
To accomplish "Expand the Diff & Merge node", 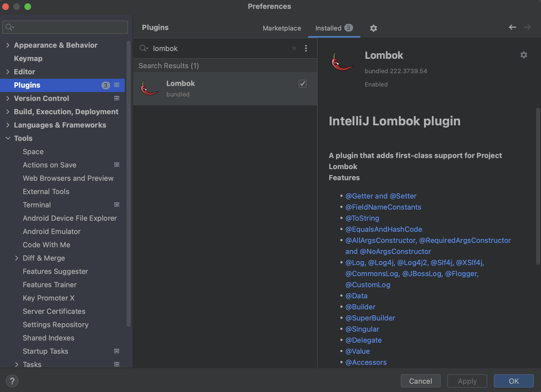I will [x=17, y=258].
